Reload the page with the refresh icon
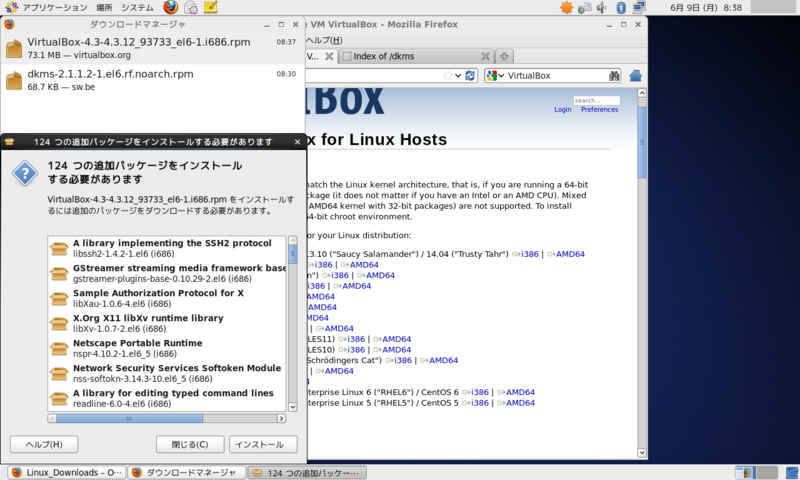This screenshot has width=800, height=480. [x=470, y=75]
